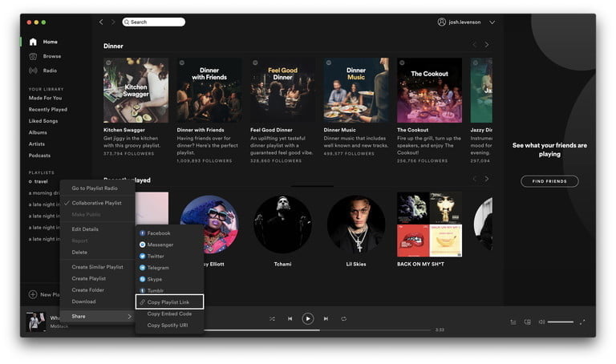Open Browse from the sidebar
The height and width of the screenshot is (364, 616).
[x=33, y=56]
